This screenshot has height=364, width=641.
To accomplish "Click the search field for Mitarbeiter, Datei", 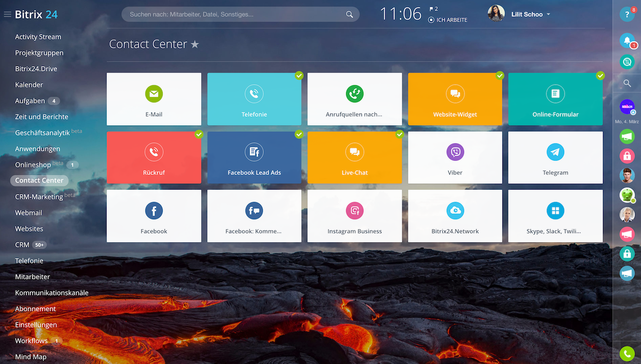I will [241, 14].
